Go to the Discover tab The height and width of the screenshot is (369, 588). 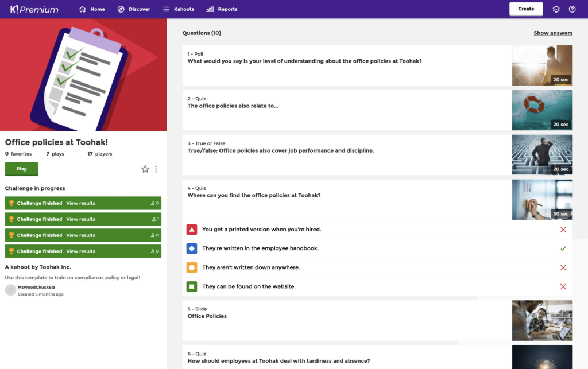click(x=133, y=9)
